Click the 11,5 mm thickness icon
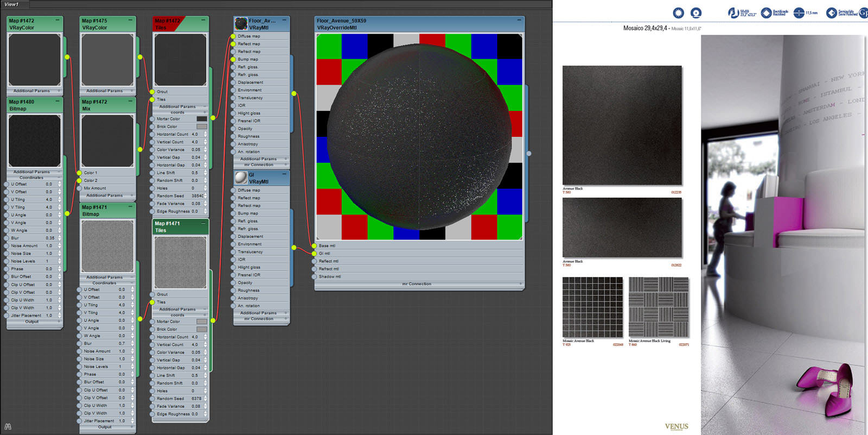This screenshot has width=868, height=435. 799,12
